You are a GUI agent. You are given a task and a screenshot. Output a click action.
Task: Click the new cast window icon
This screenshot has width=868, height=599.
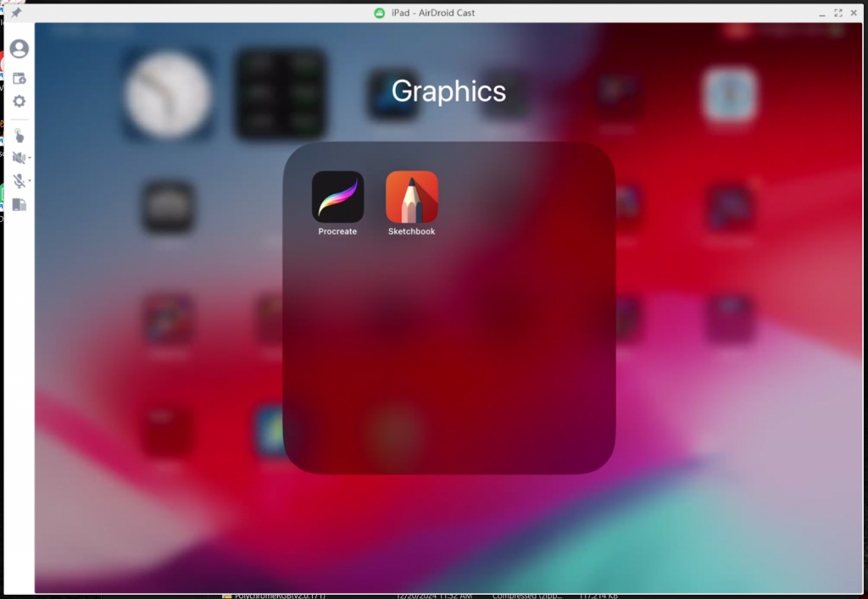(x=19, y=79)
